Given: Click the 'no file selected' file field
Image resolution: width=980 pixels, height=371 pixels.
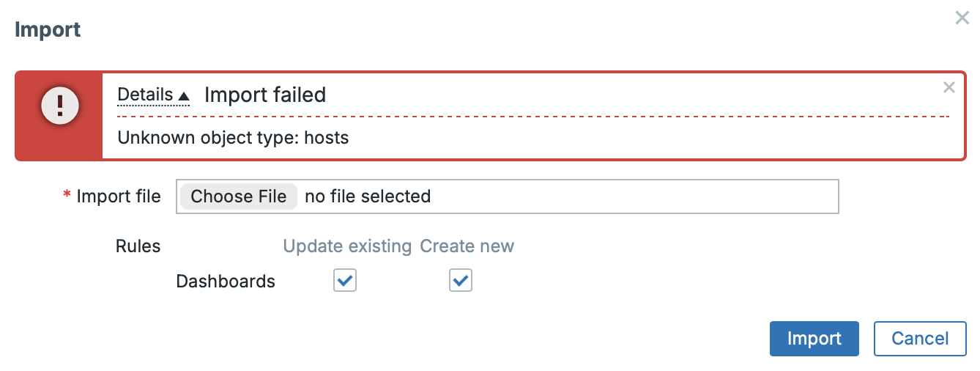Looking at the screenshot, I should tap(367, 196).
